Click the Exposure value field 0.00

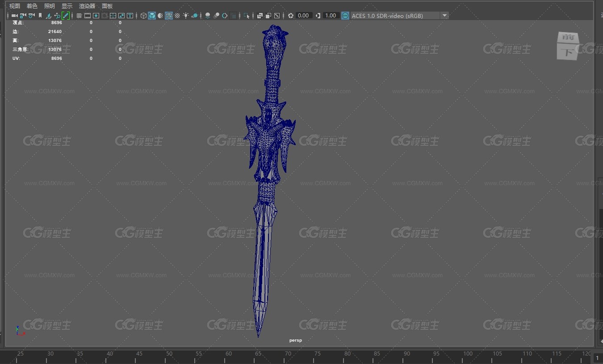click(x=304, y=16)
